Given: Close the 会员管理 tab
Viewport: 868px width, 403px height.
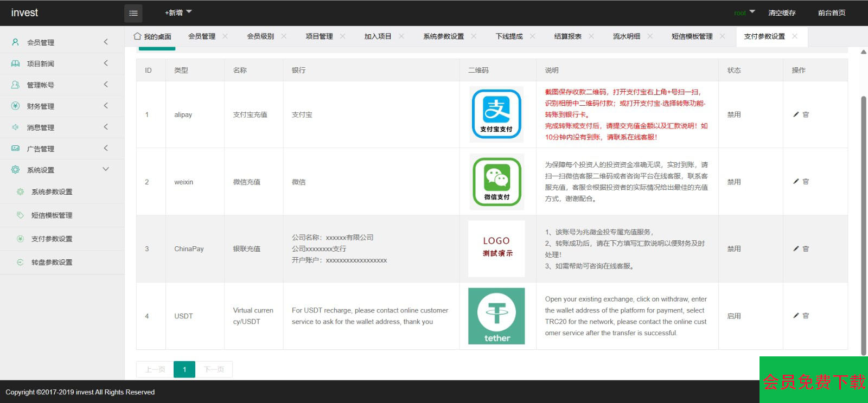Looking at the screenshot, I should [225, 36].
